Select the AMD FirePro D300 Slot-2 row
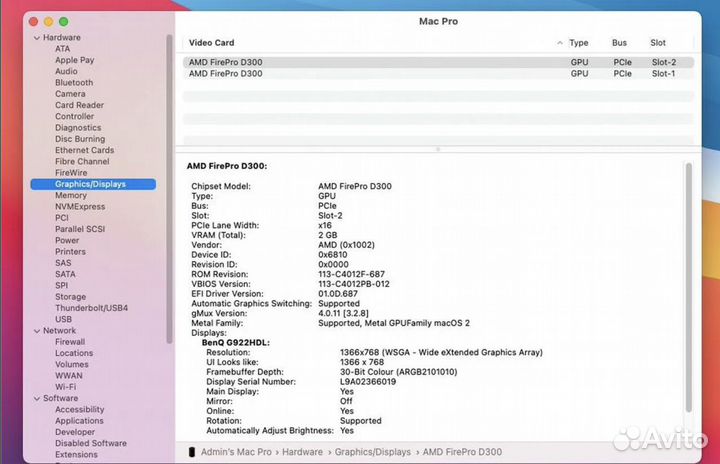 coord(438,62)
